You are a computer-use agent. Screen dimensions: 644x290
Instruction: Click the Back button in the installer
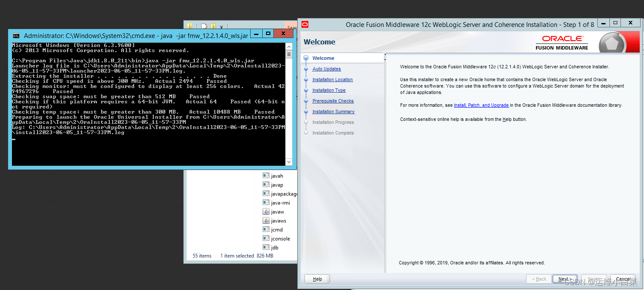(x=539, y=279)
